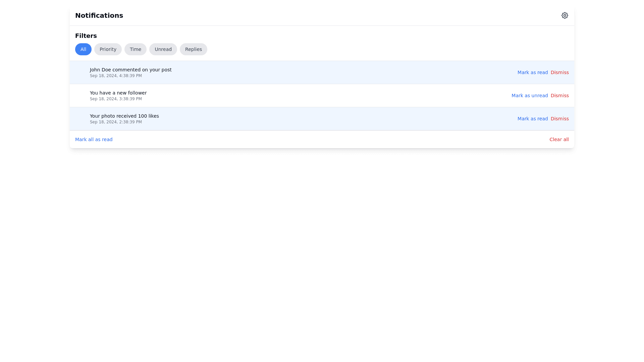Select the Replies filter
The image size is (644, 362).
[x=193, y=49]
